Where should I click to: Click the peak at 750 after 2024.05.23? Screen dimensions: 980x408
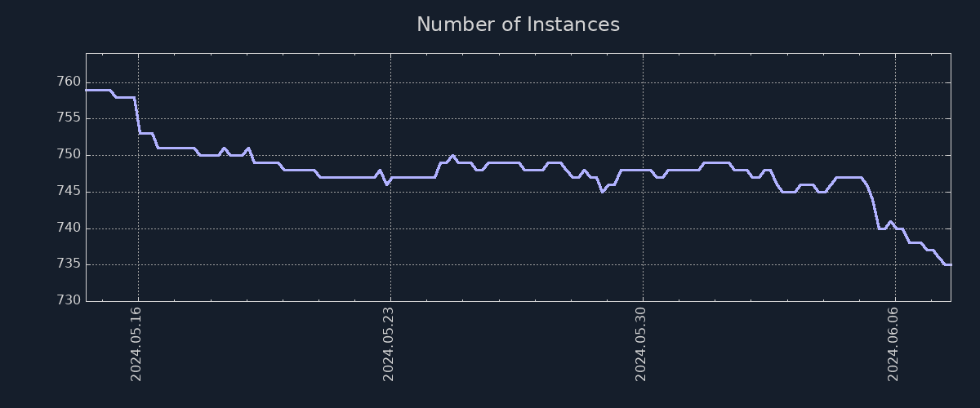point(452,155)
